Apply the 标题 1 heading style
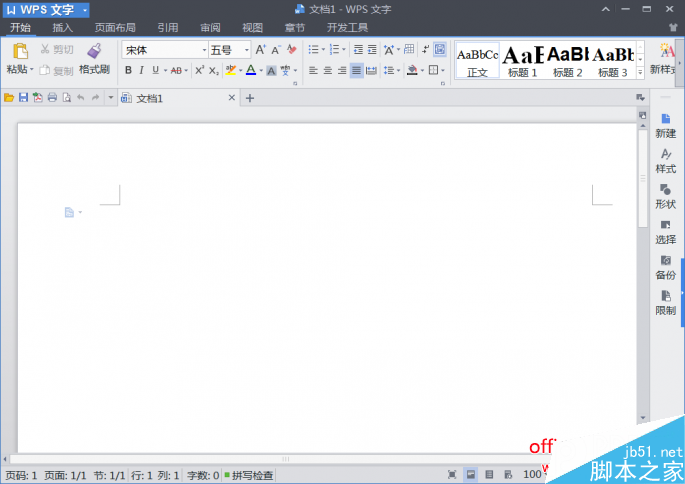 coord(522,60)
